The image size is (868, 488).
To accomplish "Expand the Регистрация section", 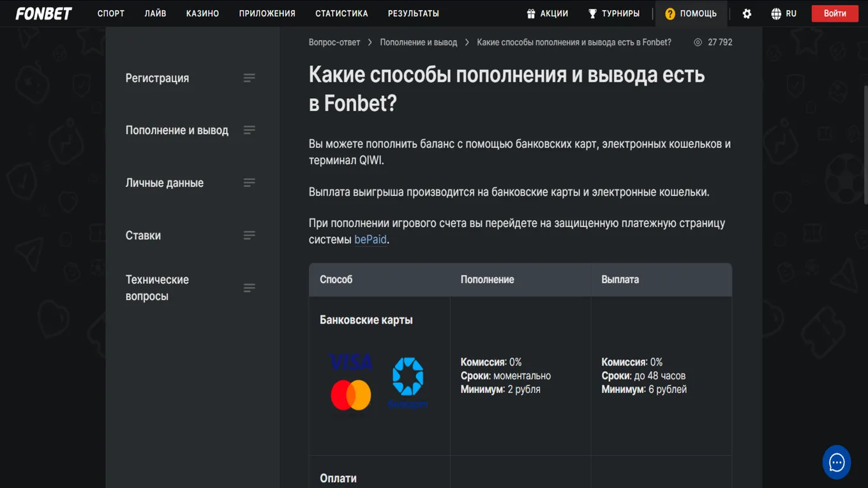I will [249, 78].
